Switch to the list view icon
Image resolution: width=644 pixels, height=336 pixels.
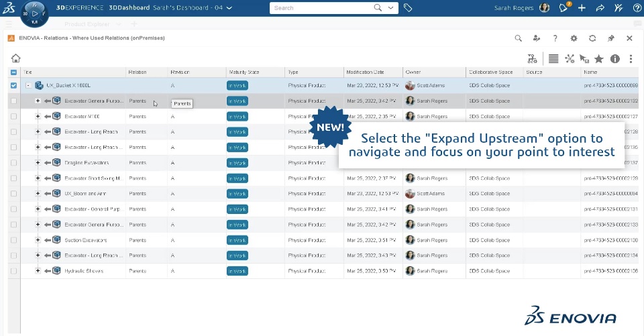[553, 59]
